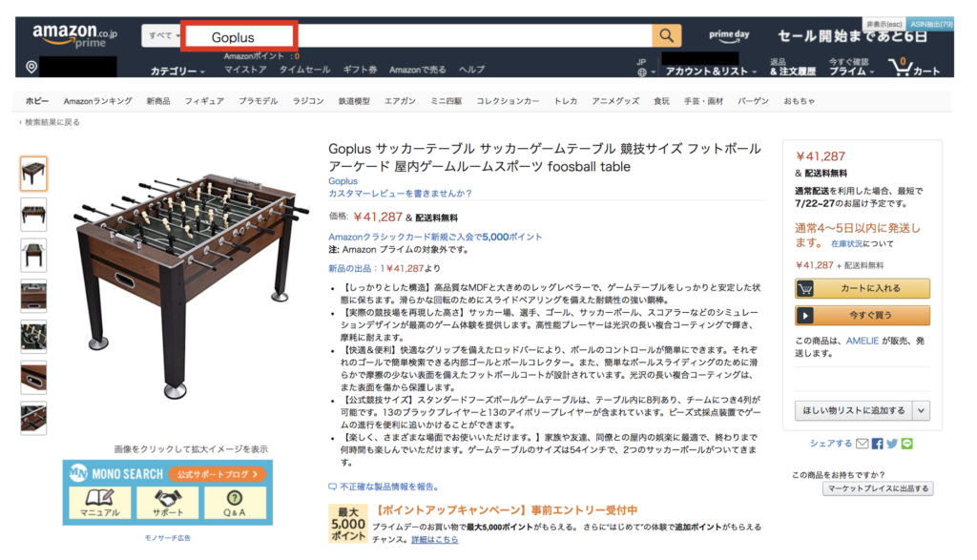Click the カートに入れる button
The height and width of the screenshot is (560, 977).
point(863,288)
